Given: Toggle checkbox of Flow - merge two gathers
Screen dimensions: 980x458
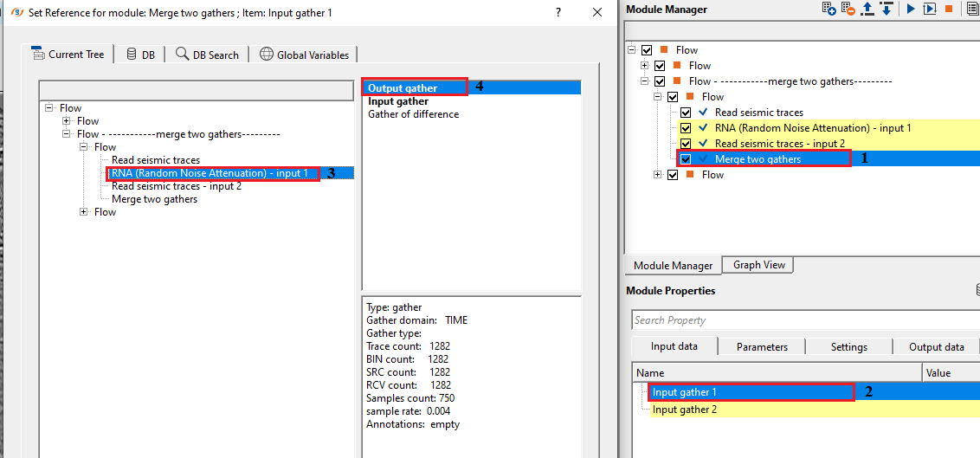Looking at the screenshot, I should [x=660, y=81].
